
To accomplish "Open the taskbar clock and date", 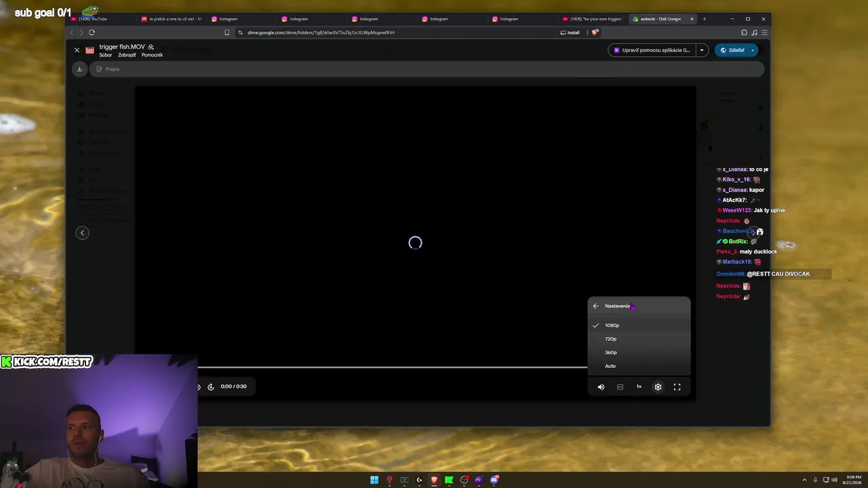I will click(x=853, y=480).
